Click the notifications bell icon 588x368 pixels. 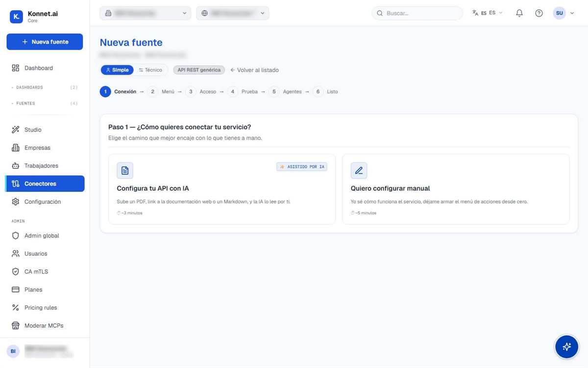pos(519,13)
